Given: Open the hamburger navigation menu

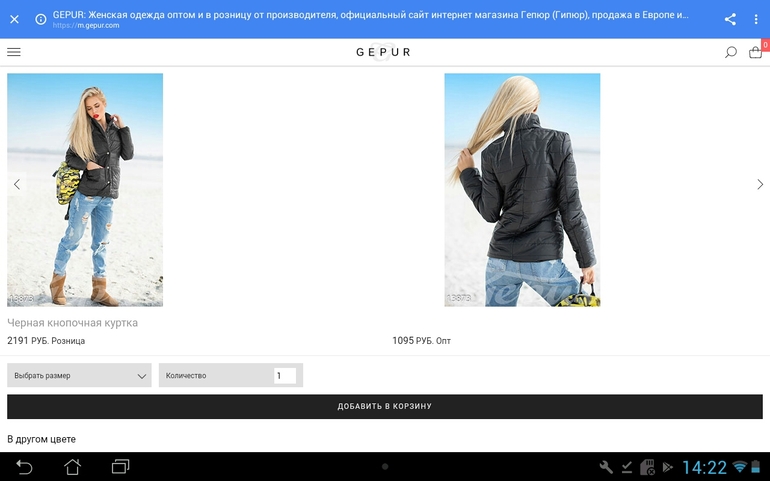Looking at the screenshot, I should coord(14,52).
